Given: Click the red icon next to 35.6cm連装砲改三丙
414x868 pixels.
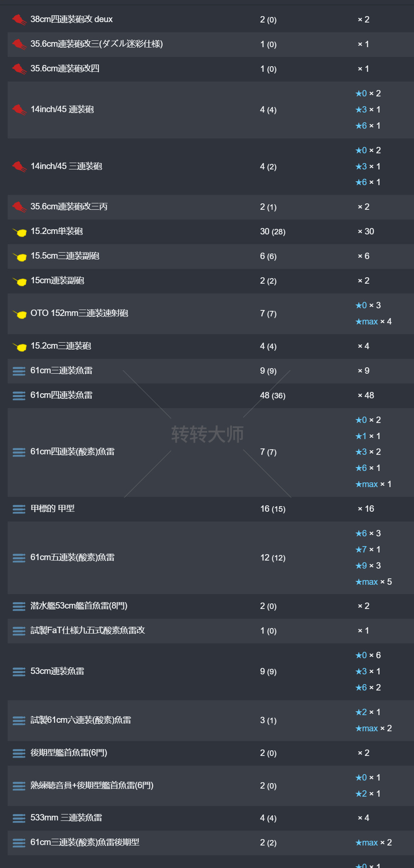Looking at the screenshot, I should (19, 207).
